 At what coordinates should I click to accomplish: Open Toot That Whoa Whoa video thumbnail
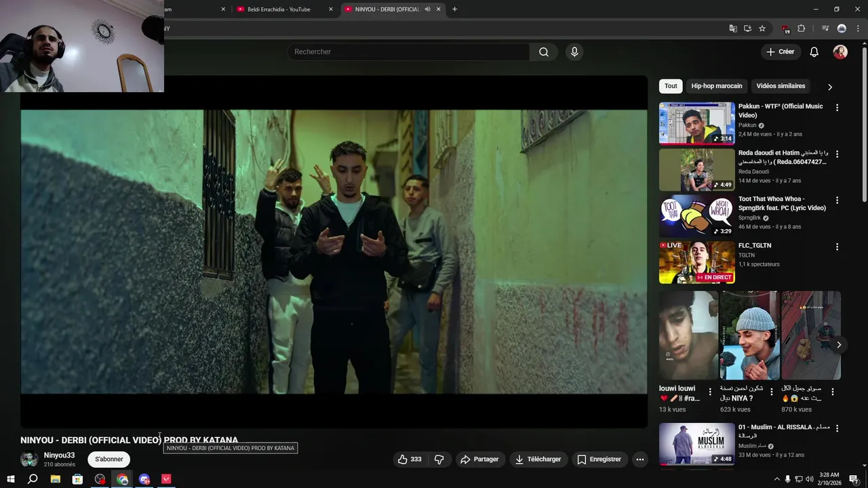click(x=696, y=216)
